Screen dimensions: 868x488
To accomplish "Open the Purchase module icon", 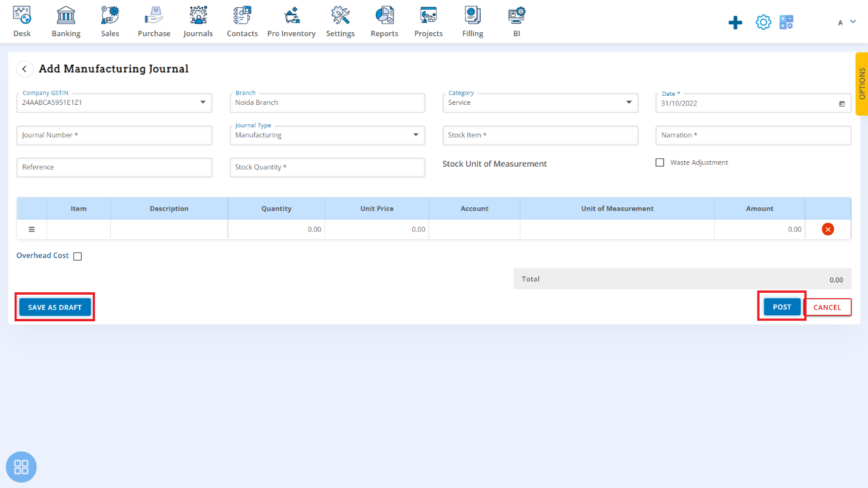I will click(x=154, y=15).
